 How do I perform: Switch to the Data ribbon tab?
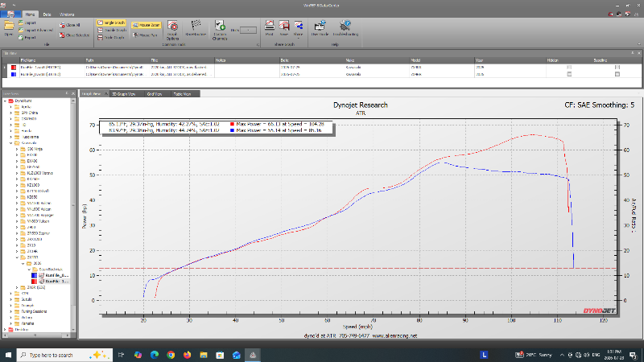coord(47,14)
